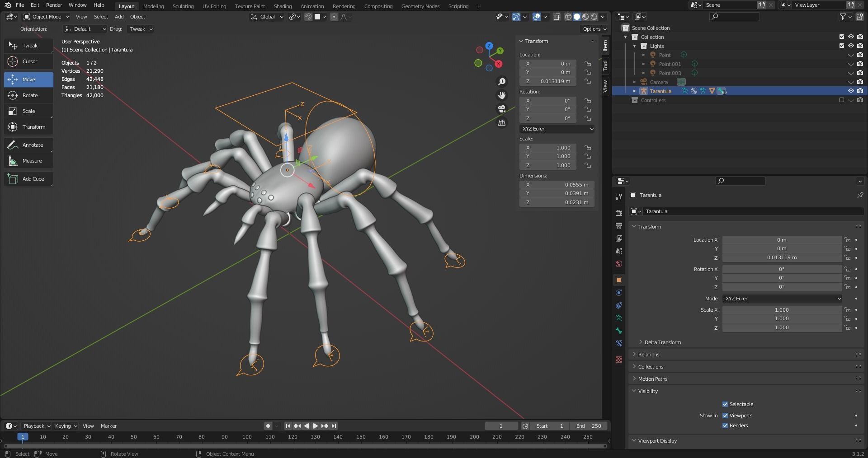The width and height of the screenshot is (868, 458).
Task: Select the Rotate tool
Action: point(28,95)
